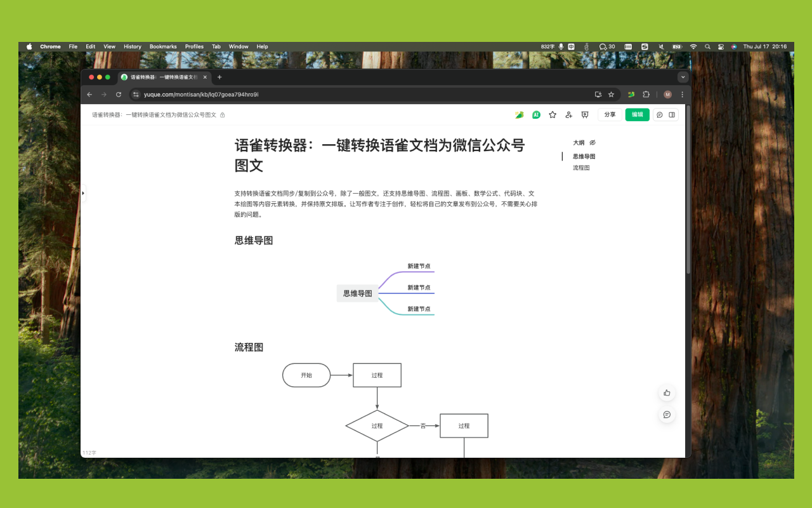
Task: Go back with the browser back arrow
Action: [89, 95]
